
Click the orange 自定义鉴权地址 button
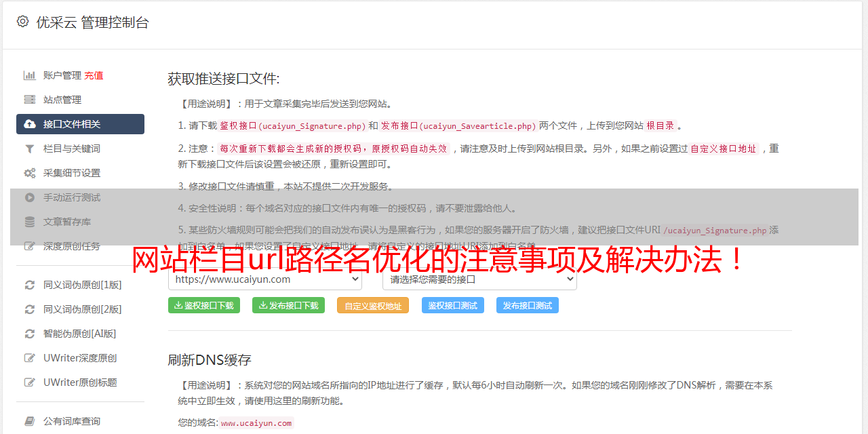point(373,305)
